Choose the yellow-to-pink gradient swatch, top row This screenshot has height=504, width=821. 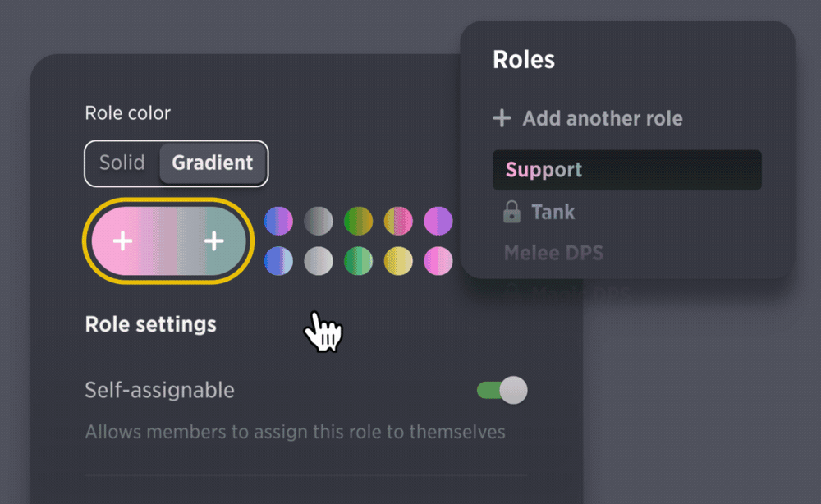(398, 221)
